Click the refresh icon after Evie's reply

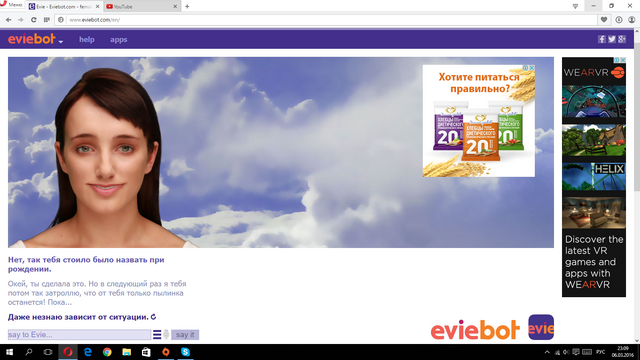[153, 317]
